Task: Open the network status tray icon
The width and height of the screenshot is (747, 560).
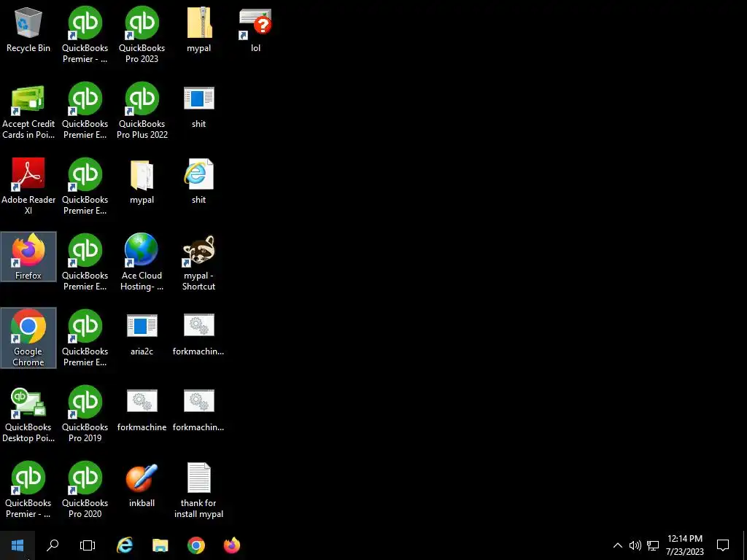Action: (653, 545)
